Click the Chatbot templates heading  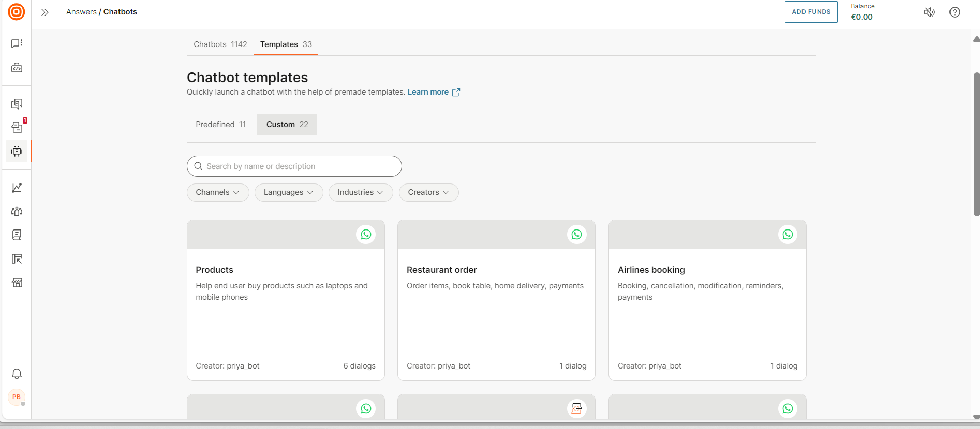click(x=247, y=78)
